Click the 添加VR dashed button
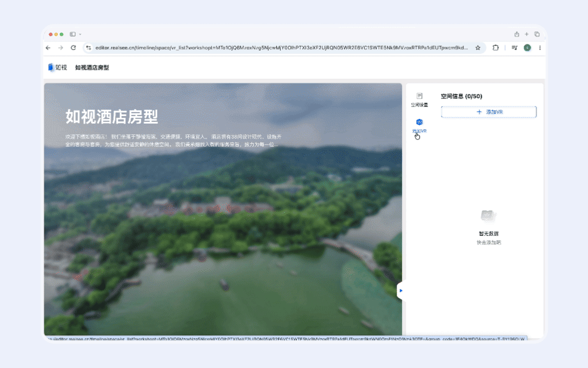Viewport: 588px width, 368px height. 489,112
